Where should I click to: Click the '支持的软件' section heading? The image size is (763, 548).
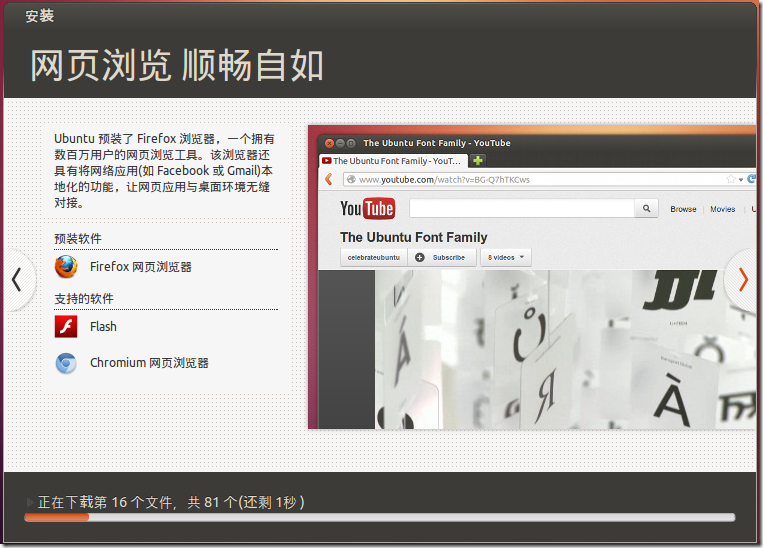(x=84, y=298)
